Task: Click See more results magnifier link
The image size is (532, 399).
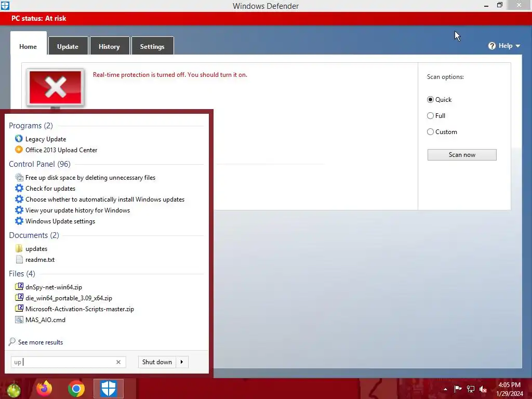Action: [36, 342]
